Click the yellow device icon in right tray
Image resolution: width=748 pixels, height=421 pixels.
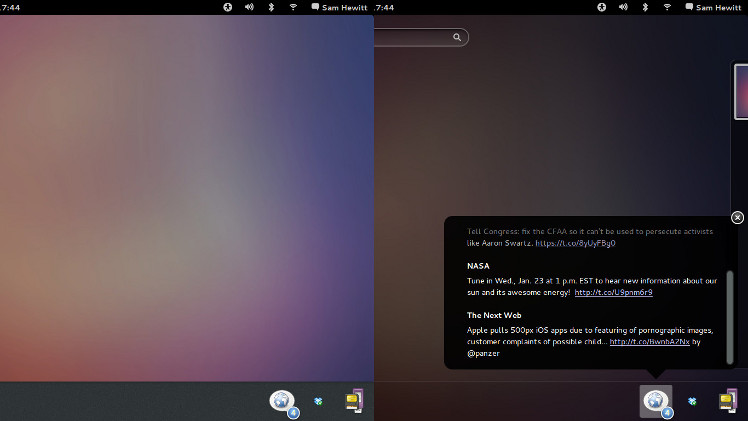(728, 401)
